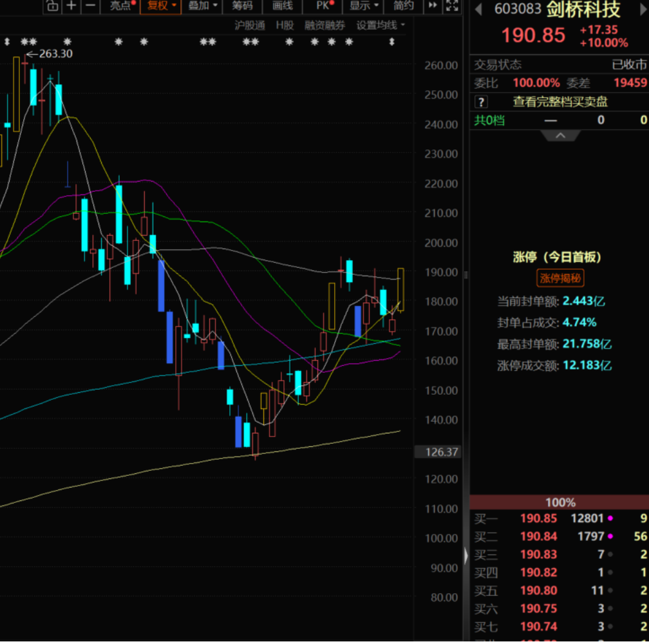The height and width of the screenshot is (644, 649).
Task: Open the 显示 display dropdown
Action: click(x=363, y=6)
